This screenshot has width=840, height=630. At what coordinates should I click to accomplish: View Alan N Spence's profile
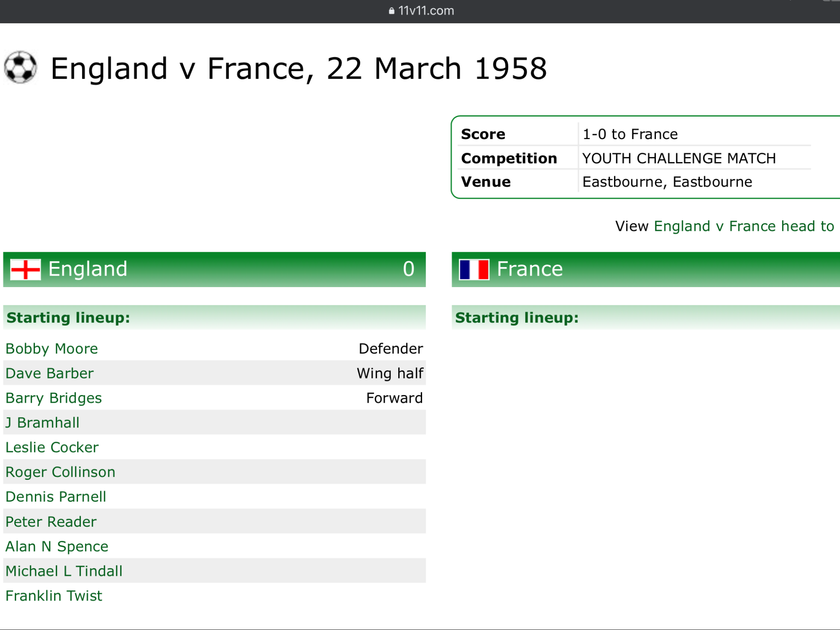pos(57,546)
